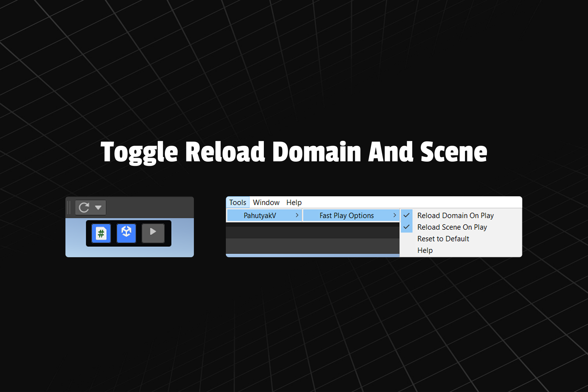The width and height of the screenshot is (588, 392).
Task: Click the toolbar drag handle lines
Action: pos(69,207)
